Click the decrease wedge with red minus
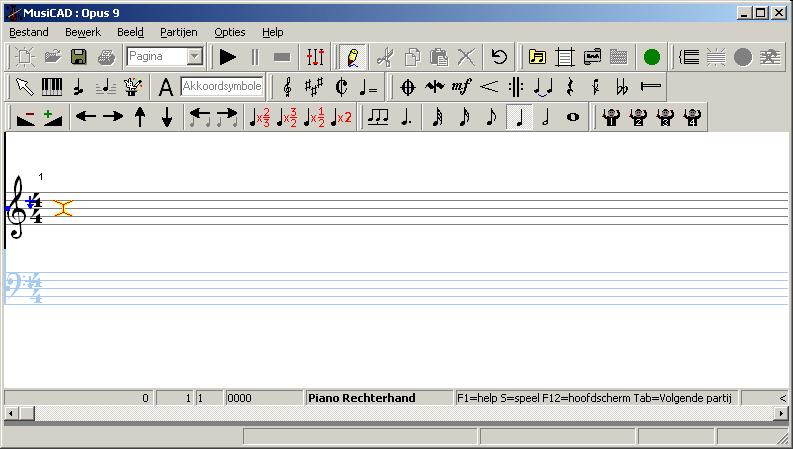The width and height of the screenshot is (793, 449). (26, 117)
